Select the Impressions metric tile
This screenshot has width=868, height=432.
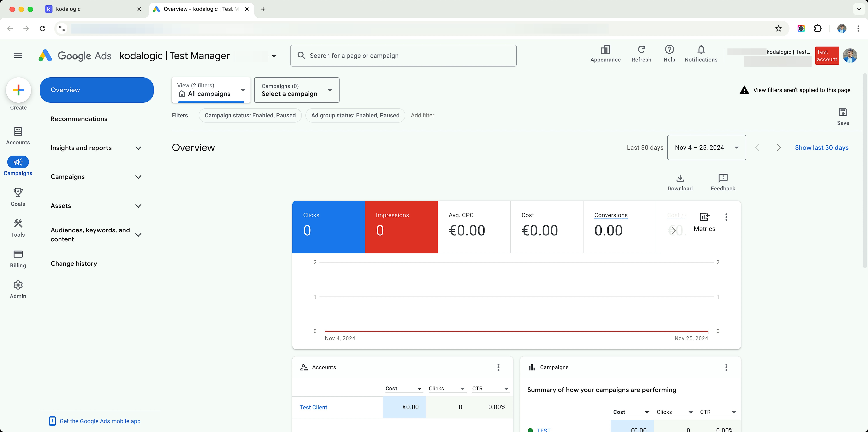(x=401, y=227)
